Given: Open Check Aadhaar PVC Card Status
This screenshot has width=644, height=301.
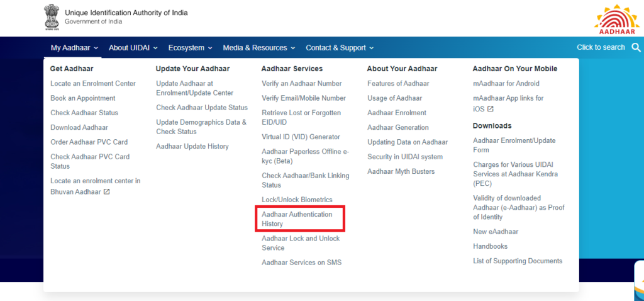Looking at the screenshot, I should pos(90,162).
